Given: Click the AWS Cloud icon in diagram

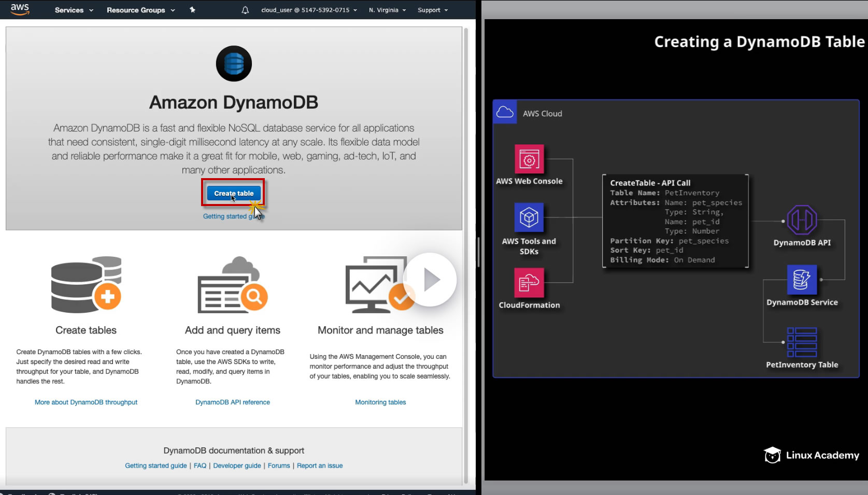Looking at the screenshot, I should pos(505,112).
